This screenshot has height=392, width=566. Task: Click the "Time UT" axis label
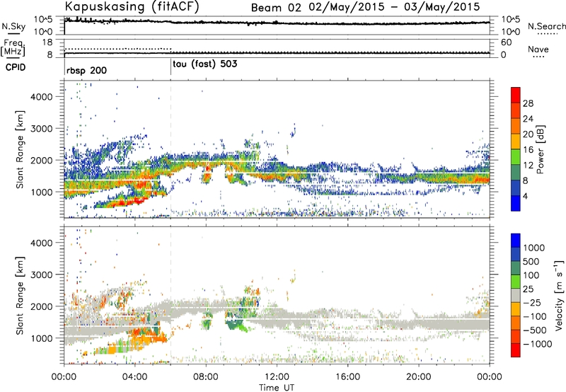[277, 387]
